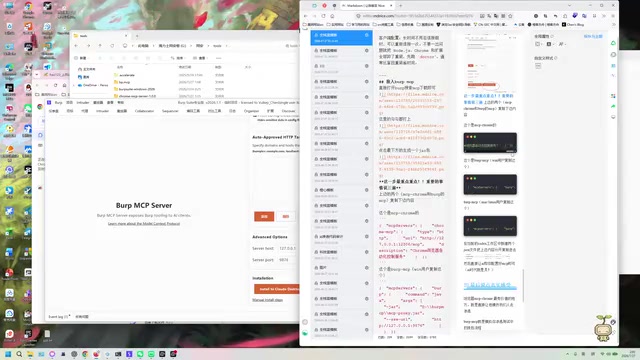
Task: Switch to the Collaborator tab in Burp Suite
Action: point(144,111)
